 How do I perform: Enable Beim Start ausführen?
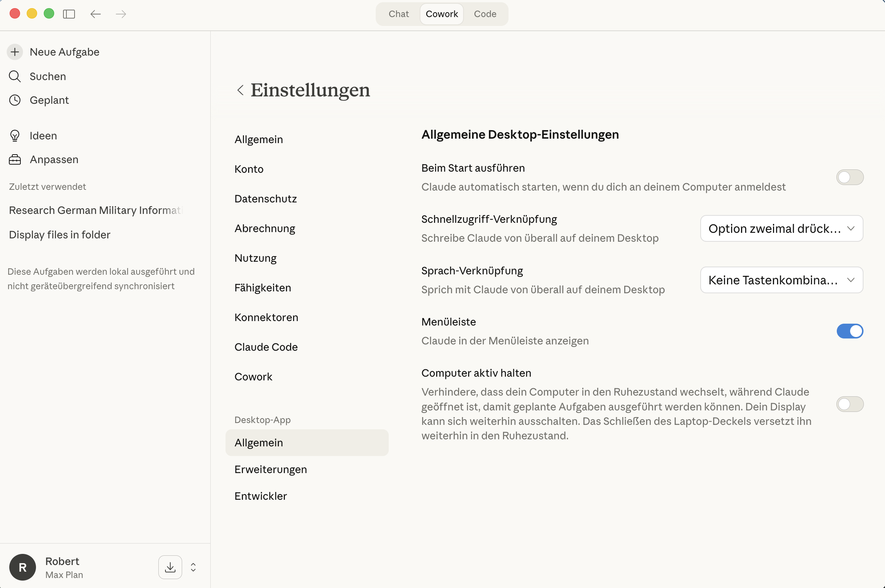click(x=850, y=177)
